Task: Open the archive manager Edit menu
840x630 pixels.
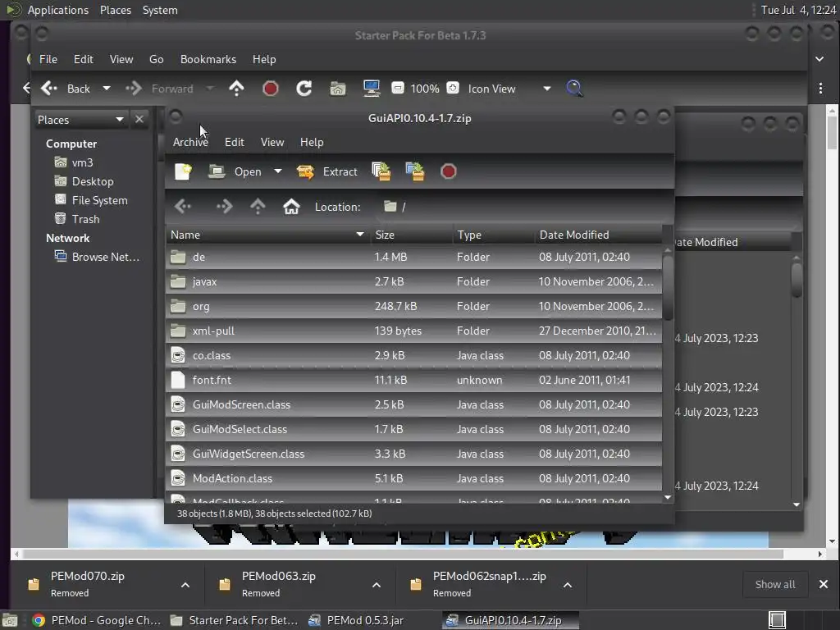Action: (x=234, y=142)
